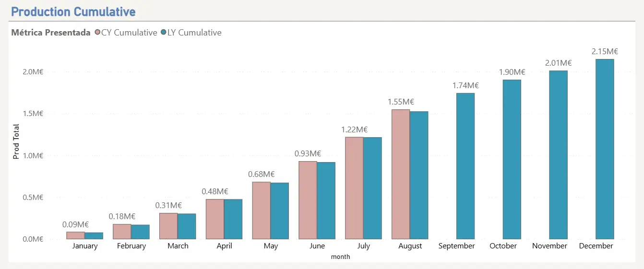Click the 0.93M€ data label
644x269 pixels.
[x=308, y=153]
